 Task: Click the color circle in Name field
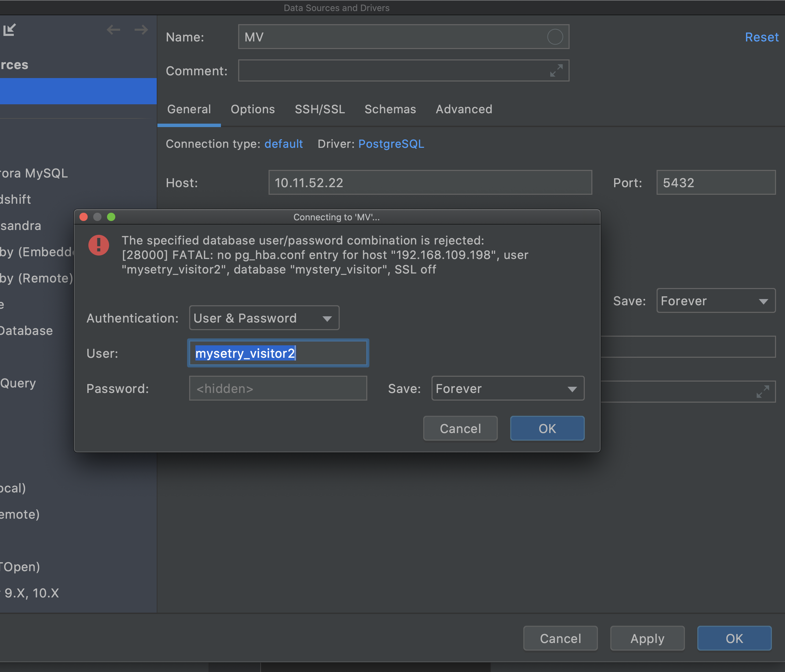pyautogui.click(x=555, y=37)
